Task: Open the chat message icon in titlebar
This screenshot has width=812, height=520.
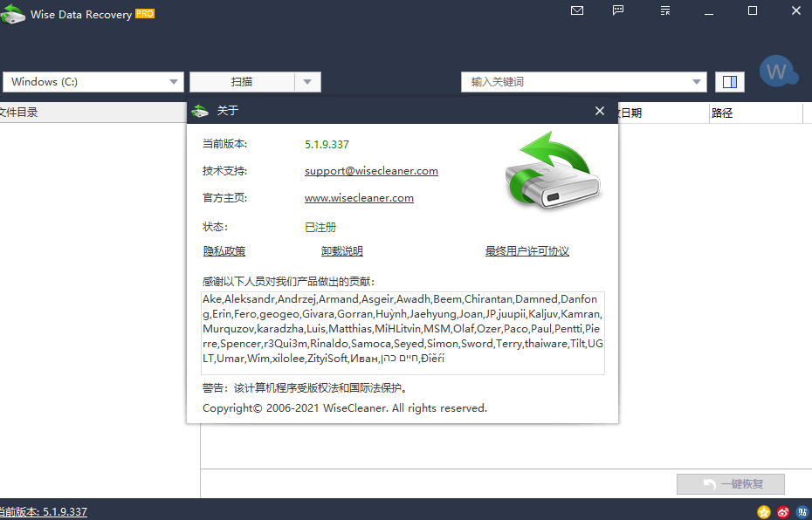Action: [x=619, y=10]
